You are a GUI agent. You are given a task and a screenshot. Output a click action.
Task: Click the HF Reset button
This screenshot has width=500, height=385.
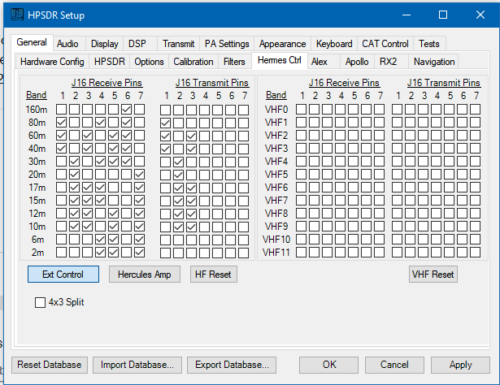pos(213,274)
